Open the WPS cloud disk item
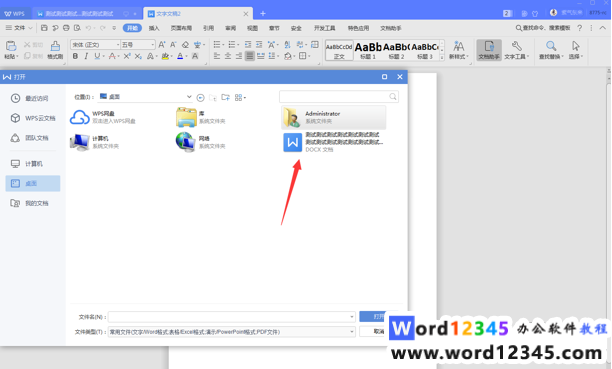Viewport: 612px width, 369px height. (103, 117)
